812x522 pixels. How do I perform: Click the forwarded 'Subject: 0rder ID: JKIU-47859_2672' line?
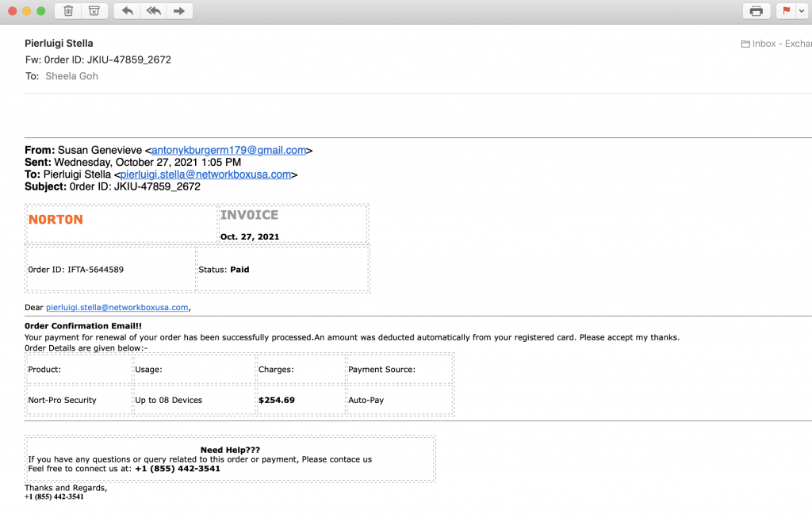[x=113, y=186]
